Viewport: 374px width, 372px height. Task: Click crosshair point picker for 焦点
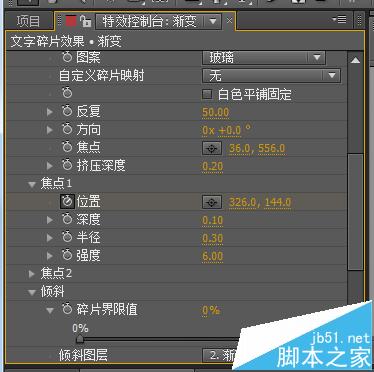(212, 148)
